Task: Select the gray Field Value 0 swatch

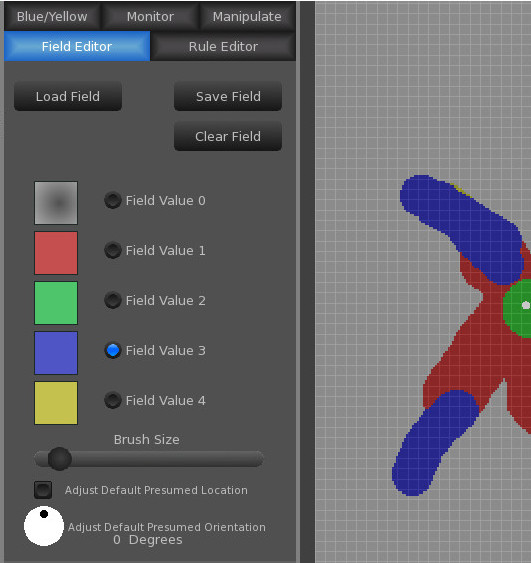Action: click(56, 203)
